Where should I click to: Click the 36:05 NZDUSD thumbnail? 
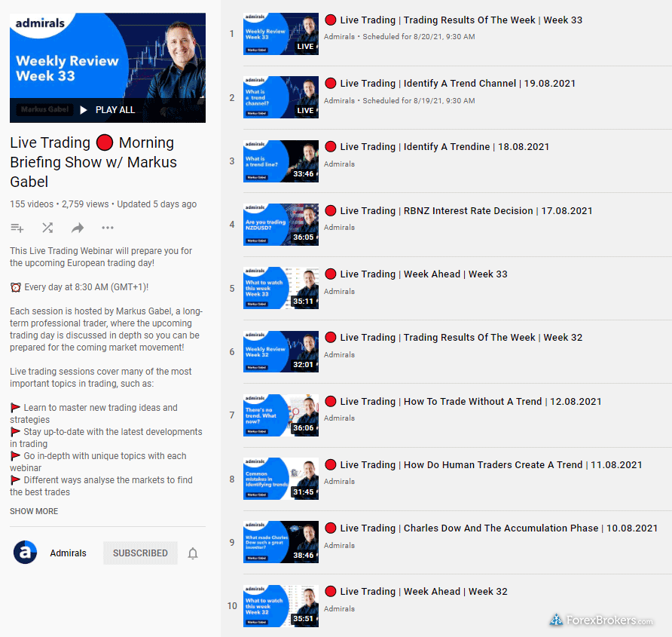[281, 225]
